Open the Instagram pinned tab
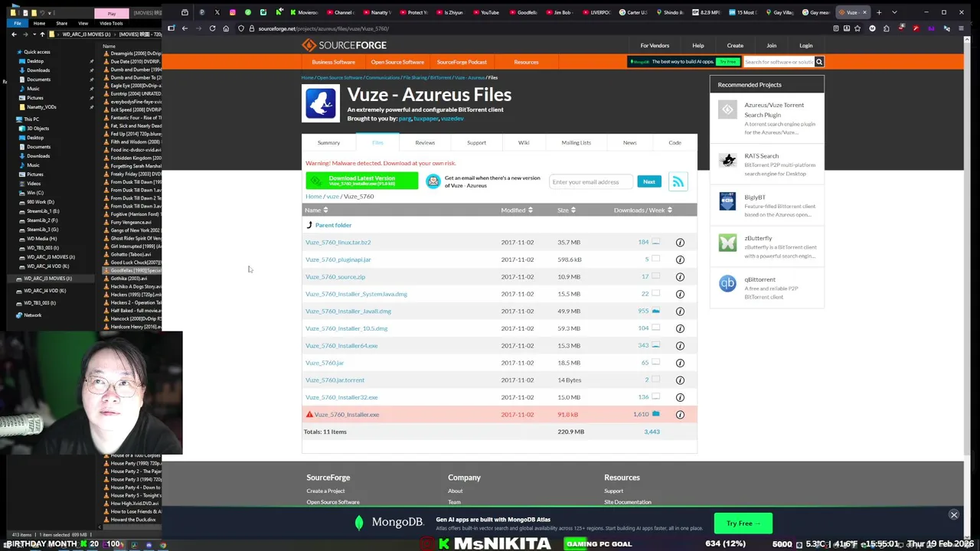Screen dimensions: 980x551 pos(232,12)
